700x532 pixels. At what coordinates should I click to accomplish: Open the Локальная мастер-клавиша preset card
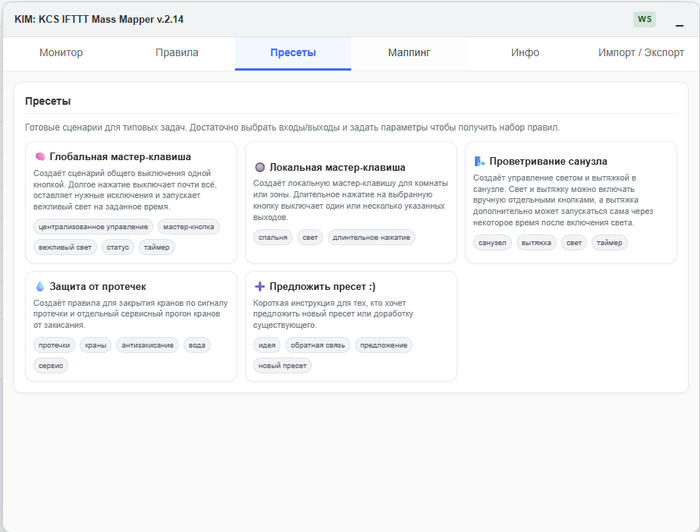tap(351, 202)
